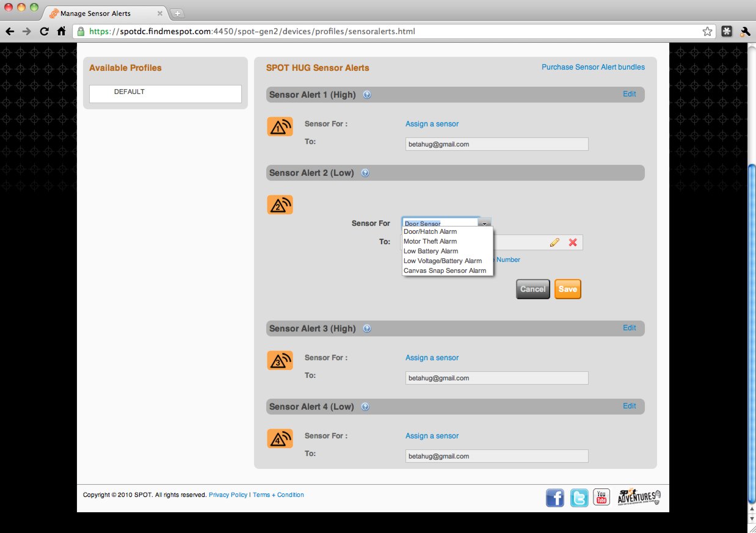Open the YouTube icon in the footer

(602, 498)
